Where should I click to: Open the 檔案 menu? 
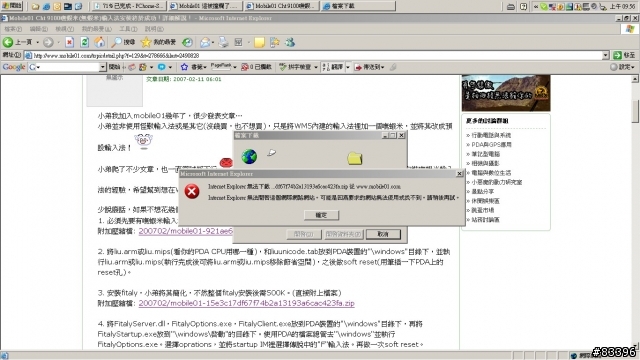(x=13, y=29)
